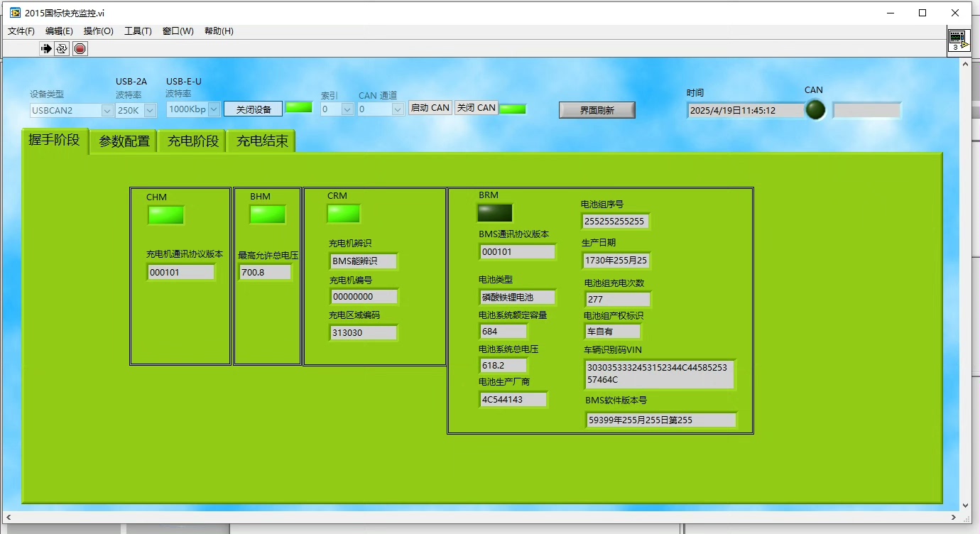The width and height of the screenshot is (980, 534).
Task: Click the green LED beside 关闭设备
Action: coord(299,108)
